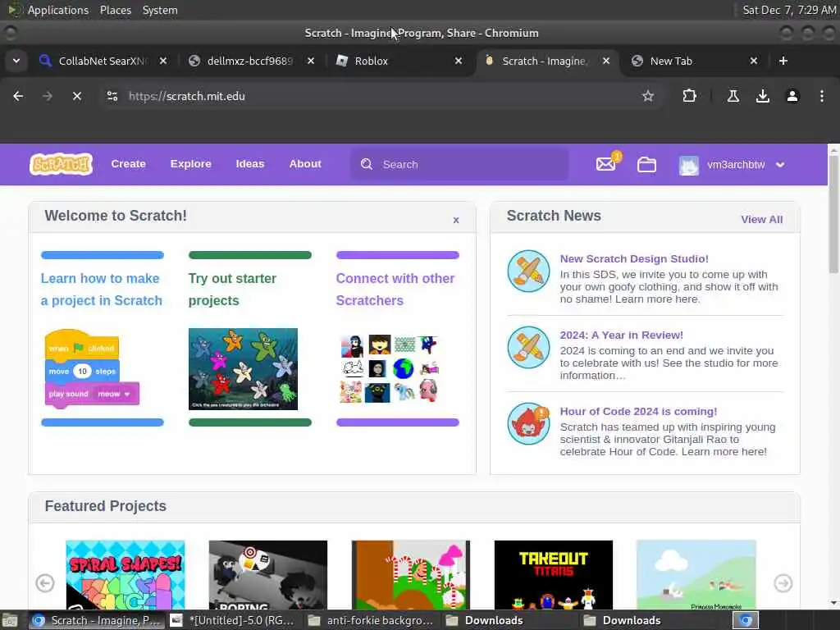Screen dimensions: 840x630
Task: Open the Boring featured project thumbnail
Action: [x=268, y=575]
